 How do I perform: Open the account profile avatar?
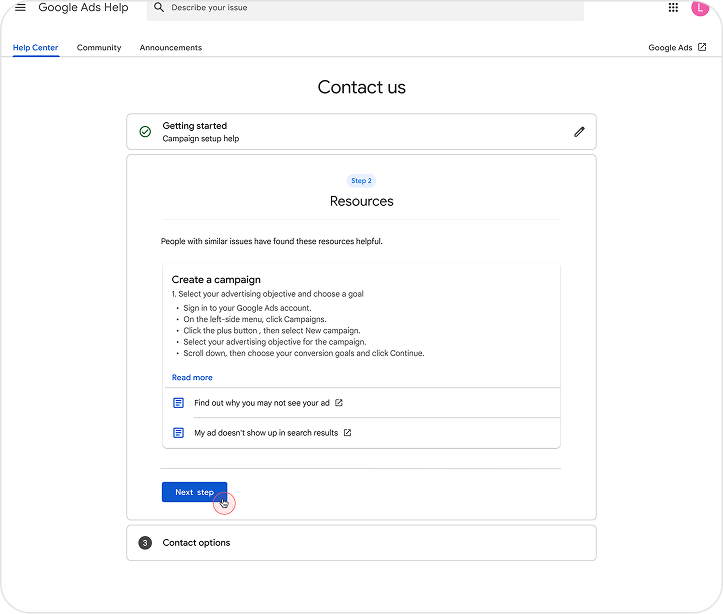(700, 8)
